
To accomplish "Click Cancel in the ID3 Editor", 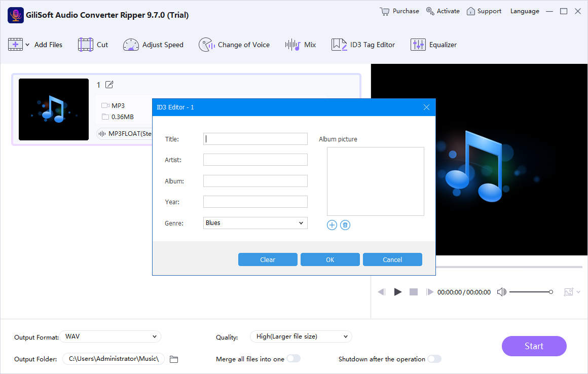I will pyautogui.click(x=392, y=259).
